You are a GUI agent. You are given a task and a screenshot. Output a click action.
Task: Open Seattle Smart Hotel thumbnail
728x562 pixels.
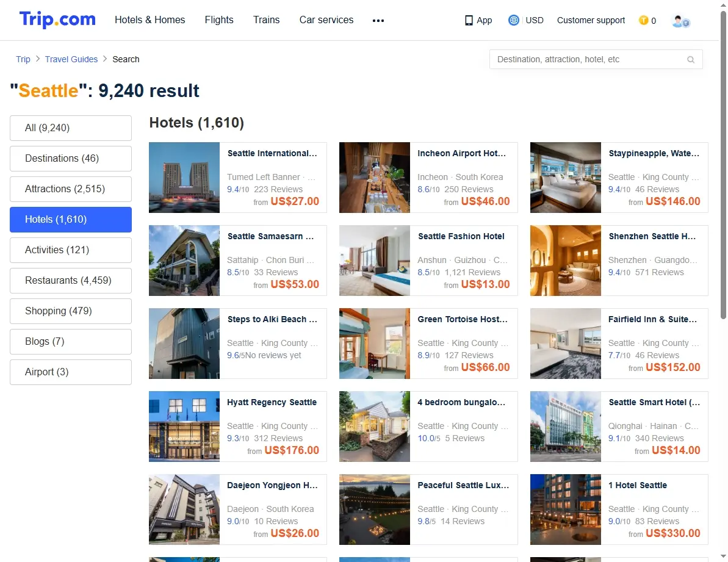tap(566, 427)
